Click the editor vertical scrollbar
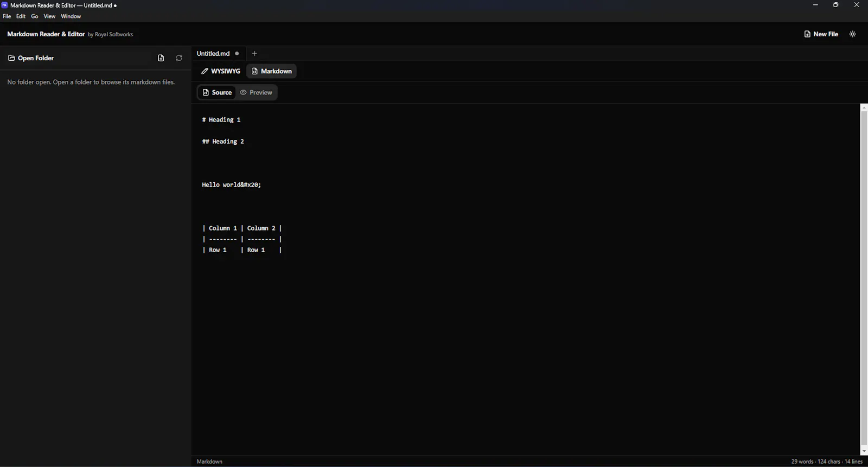868x467 pixels. coord(864,278)
